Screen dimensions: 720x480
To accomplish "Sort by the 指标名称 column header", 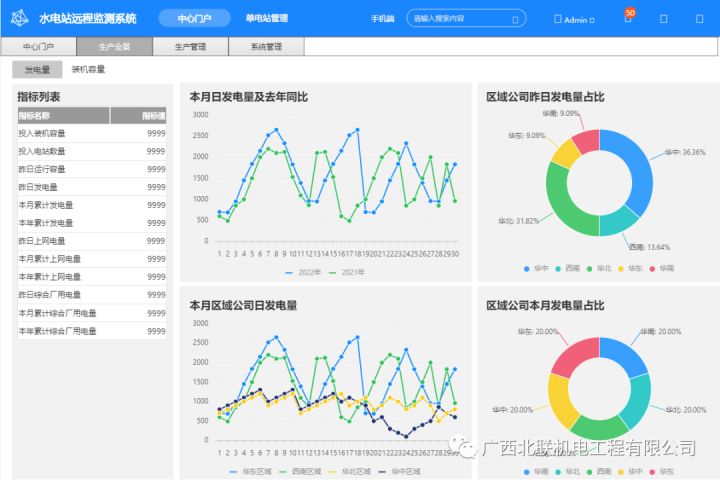I will (34, 116).
